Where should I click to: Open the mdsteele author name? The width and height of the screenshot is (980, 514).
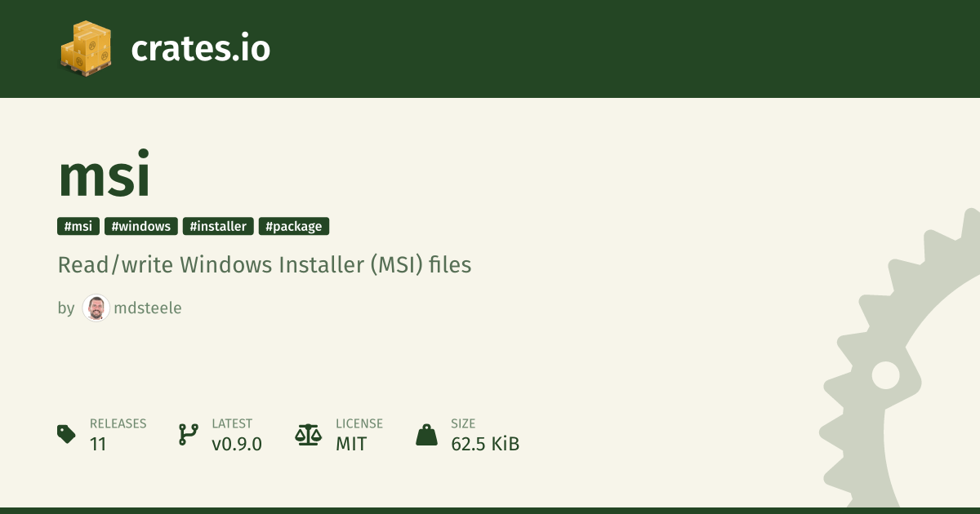(x=148, y=308)
